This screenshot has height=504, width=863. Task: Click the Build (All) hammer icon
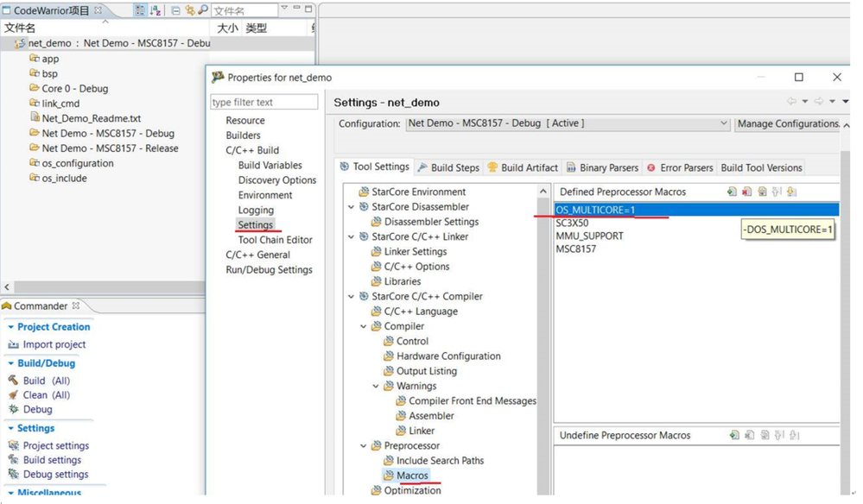pyautogui.click(x=13, y=381)
